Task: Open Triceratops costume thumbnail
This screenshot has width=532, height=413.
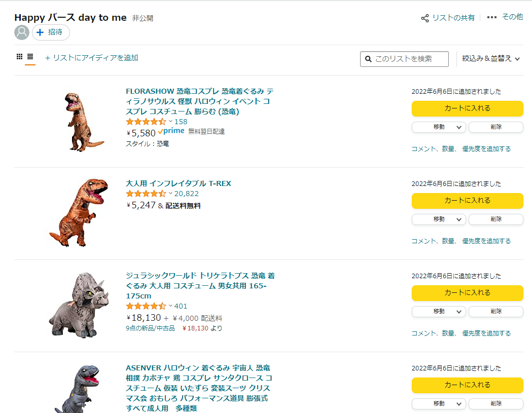Action: pos(80,305)
